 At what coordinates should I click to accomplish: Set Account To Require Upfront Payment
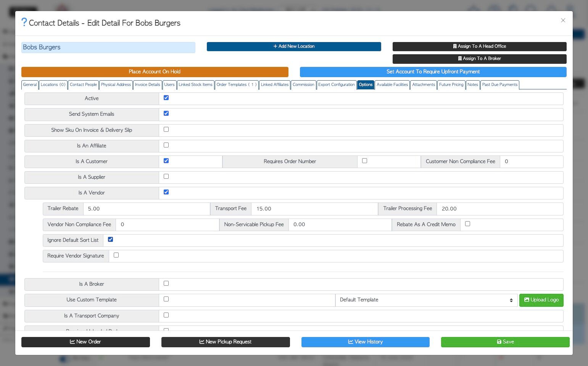point(433,72)
